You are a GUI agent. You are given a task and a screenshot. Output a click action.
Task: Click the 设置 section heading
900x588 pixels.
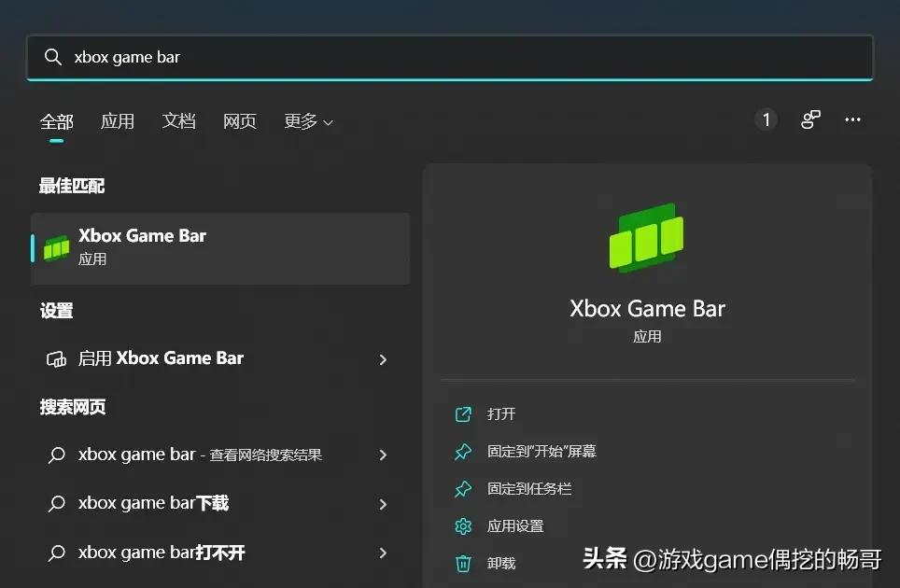pyautogui.click(x=56, y=311)
